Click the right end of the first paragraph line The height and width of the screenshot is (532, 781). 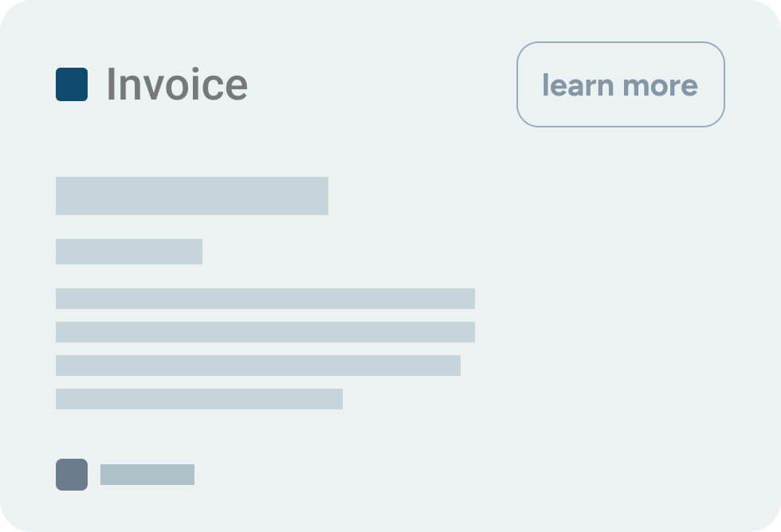[469, 299]
